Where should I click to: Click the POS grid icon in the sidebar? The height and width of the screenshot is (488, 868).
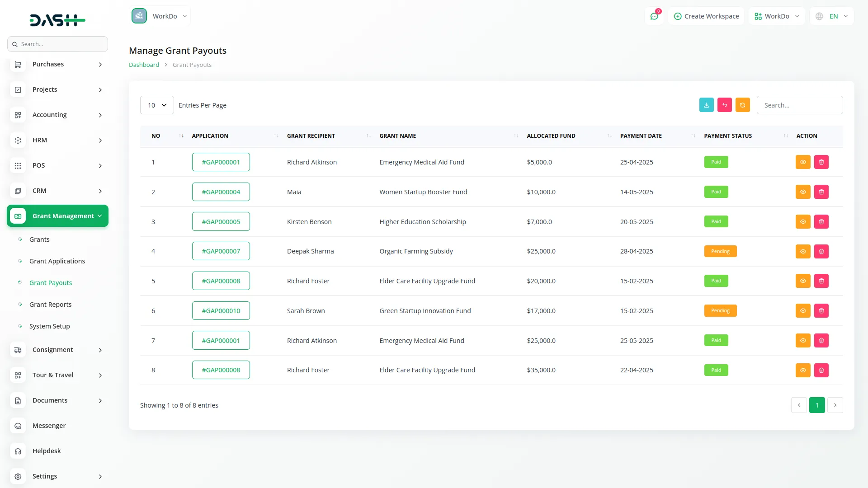tap(18, 165)
